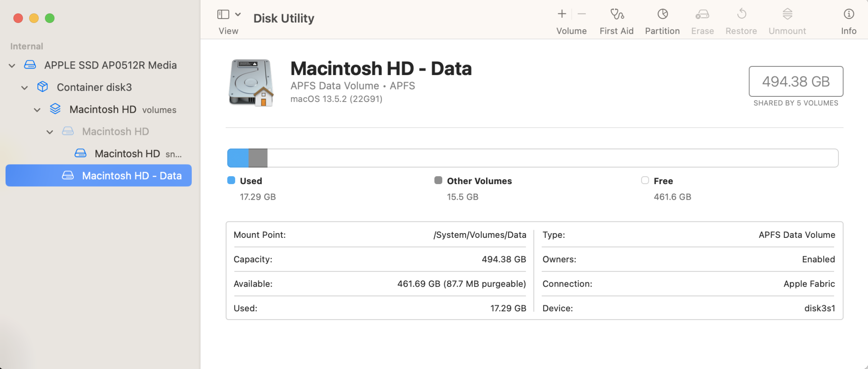The image size is (868, 369).
Task: Click the Other Volumes 15.5 GB value
Action: pyautogui.click(x=463, y=197)
